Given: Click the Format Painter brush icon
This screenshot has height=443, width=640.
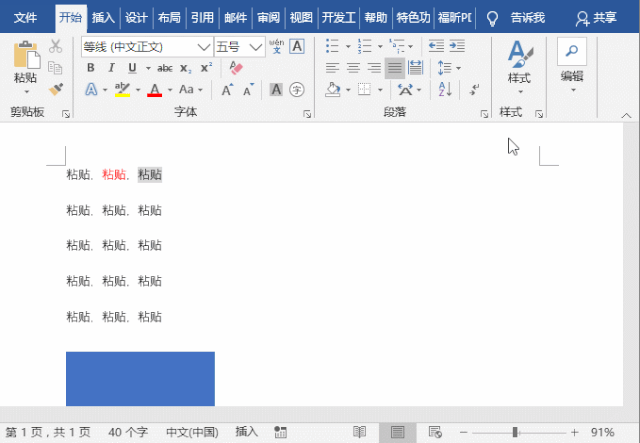Looking at the screenshot, I should (x=55, y=88).
